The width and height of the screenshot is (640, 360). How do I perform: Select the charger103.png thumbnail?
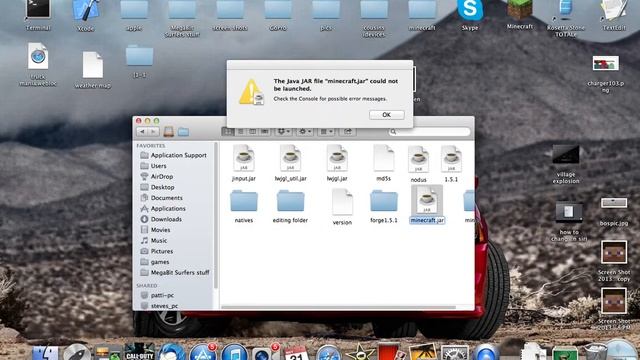(x=606, y=63)
